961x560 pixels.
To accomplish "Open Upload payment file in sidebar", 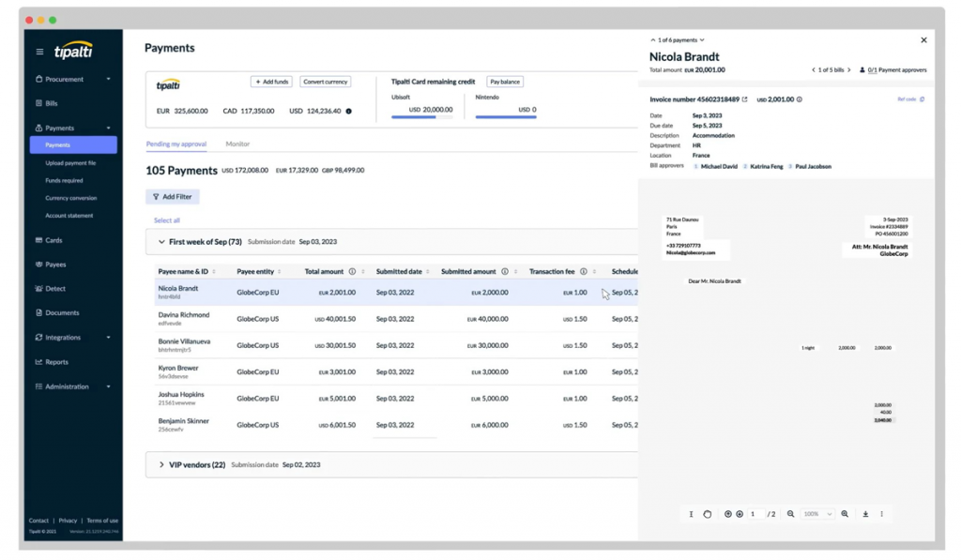I will [x=70, y=163].
